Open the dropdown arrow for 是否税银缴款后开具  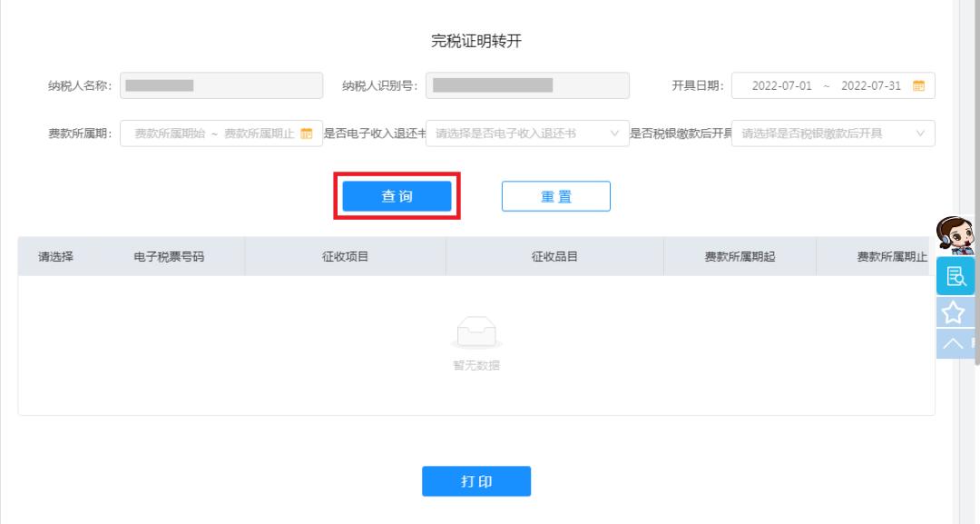919,133
